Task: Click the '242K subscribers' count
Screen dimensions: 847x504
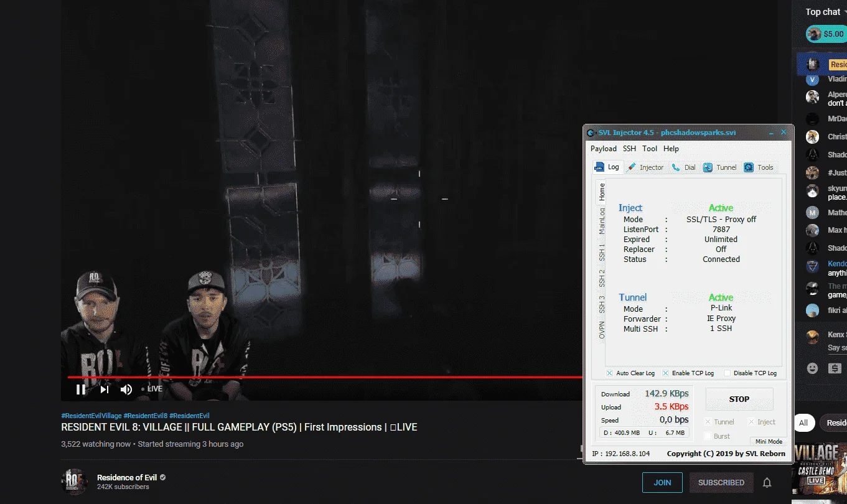Action: (123, 487)
